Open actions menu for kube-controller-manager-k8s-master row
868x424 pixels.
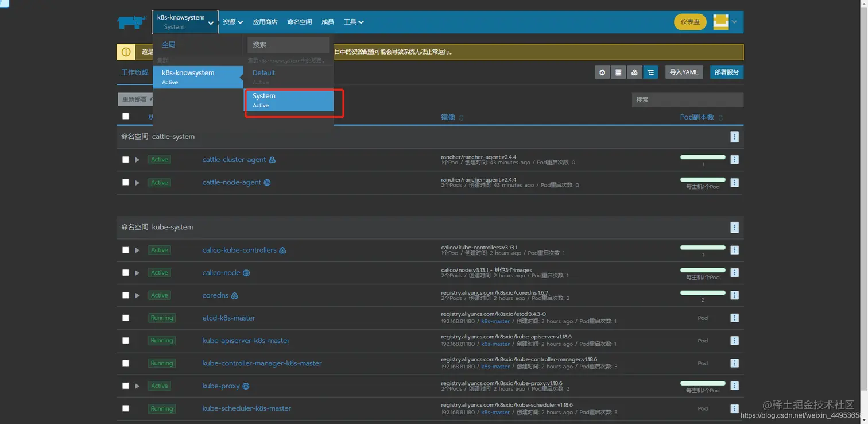[x=734, y=363]
